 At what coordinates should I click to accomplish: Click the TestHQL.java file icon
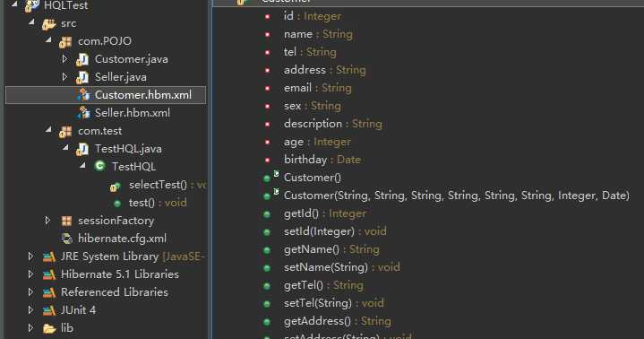point(82,149)
